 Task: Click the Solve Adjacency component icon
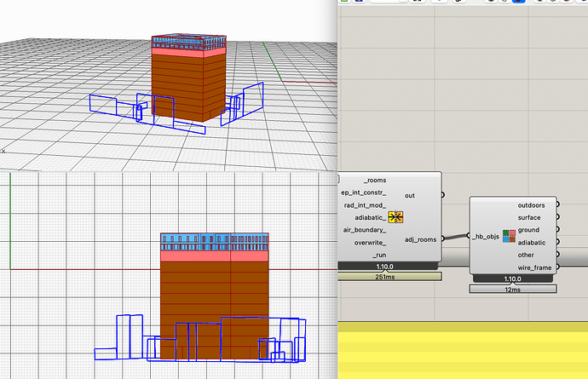click(x=395, y=217)
